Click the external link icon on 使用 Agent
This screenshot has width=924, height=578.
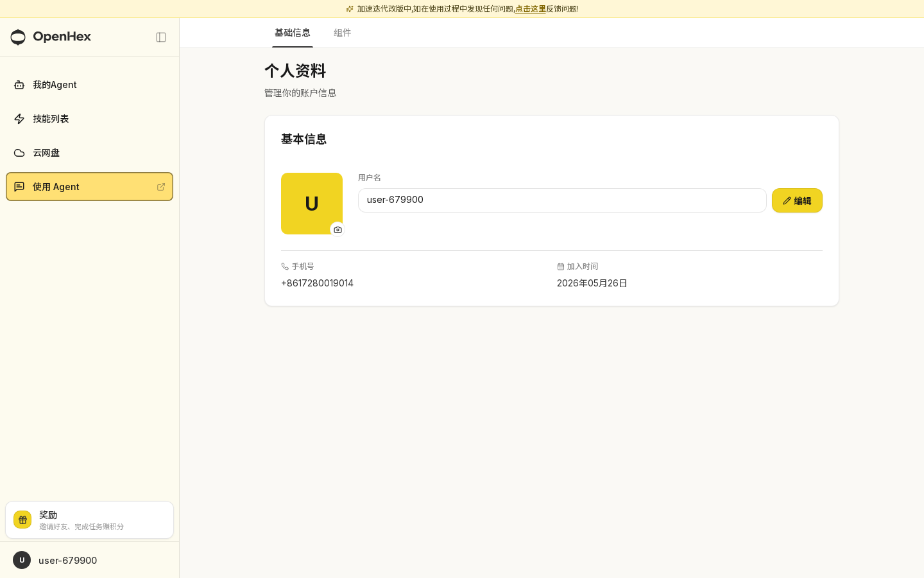[161, 187]
